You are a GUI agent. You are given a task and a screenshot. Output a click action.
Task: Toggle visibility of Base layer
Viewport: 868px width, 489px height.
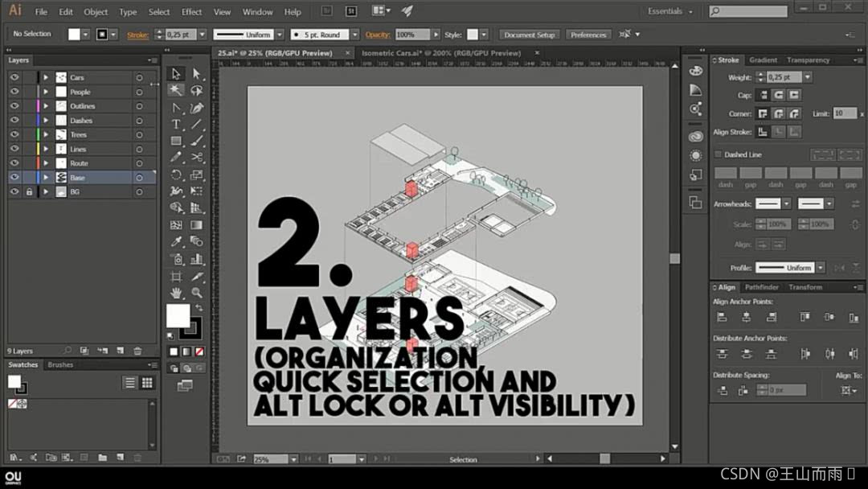coord(14,177)
